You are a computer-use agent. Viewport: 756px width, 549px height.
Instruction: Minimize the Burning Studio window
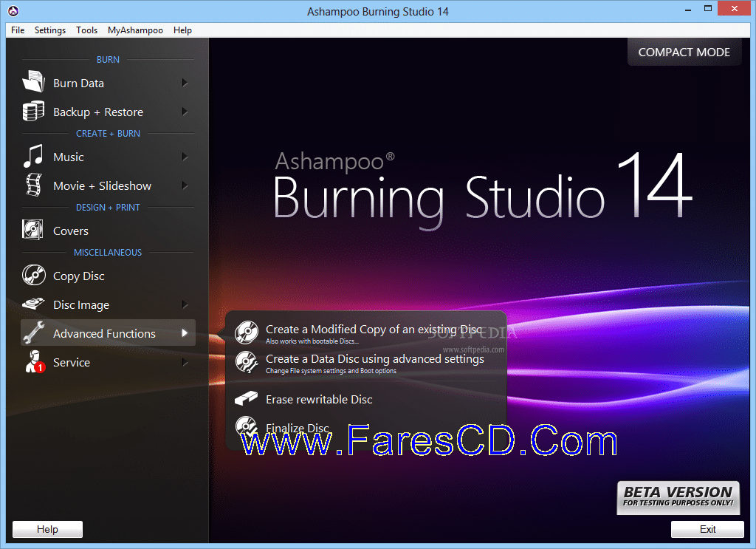point(688,9)
